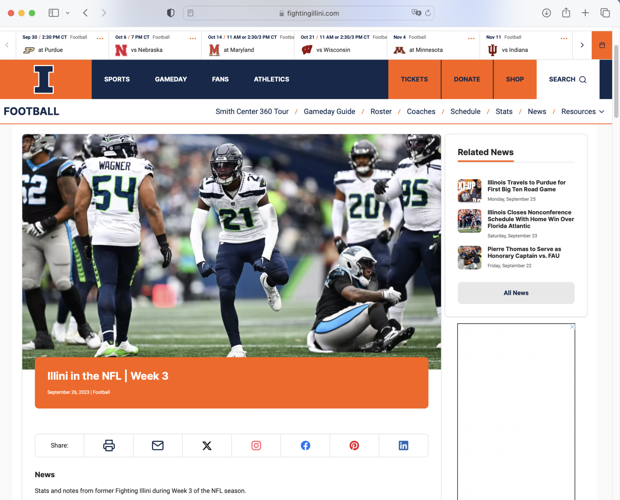The image size is (620, 500).
Task: Click the orange ticket icon beside schedule
Action: coord(602,45)
